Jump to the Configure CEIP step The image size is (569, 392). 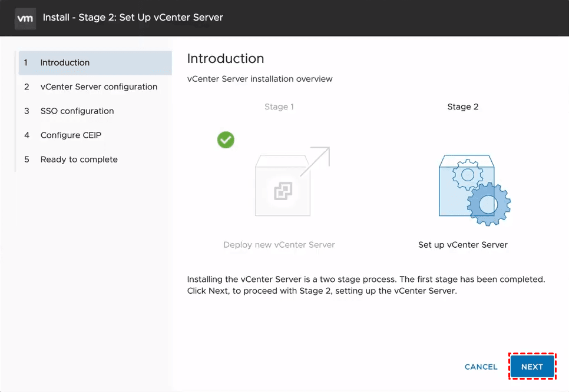[71, 135]
